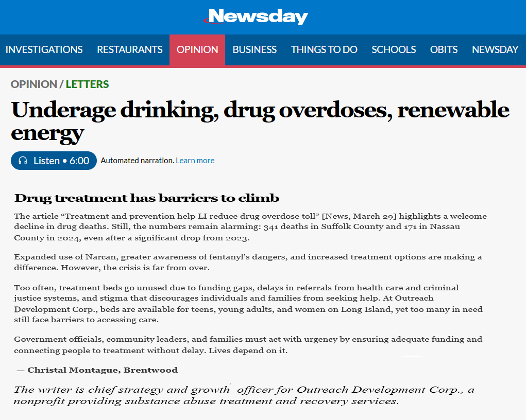This screenshot has height=420, width=526.
Task: Open the Schools nav item
Action: (x=394, y=49)
